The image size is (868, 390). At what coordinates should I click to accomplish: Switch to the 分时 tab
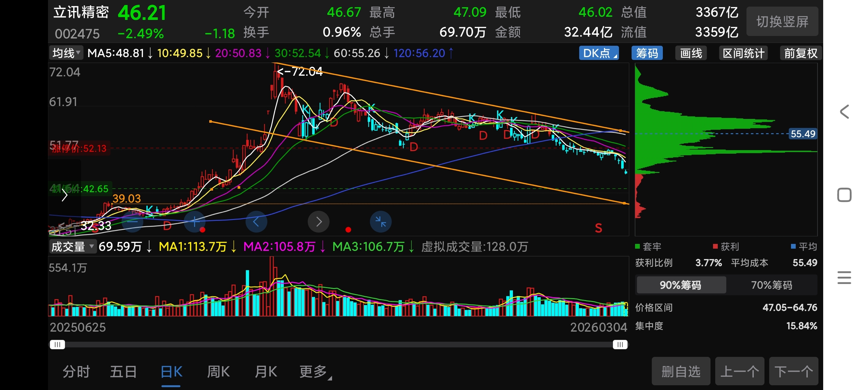pyautogui.click(x=76, y=372)
